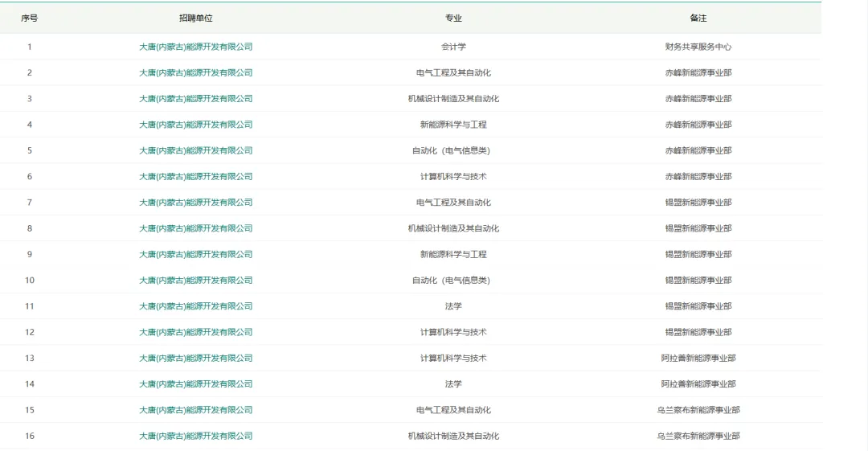Open the company link in row 1

tap(195, 47)
